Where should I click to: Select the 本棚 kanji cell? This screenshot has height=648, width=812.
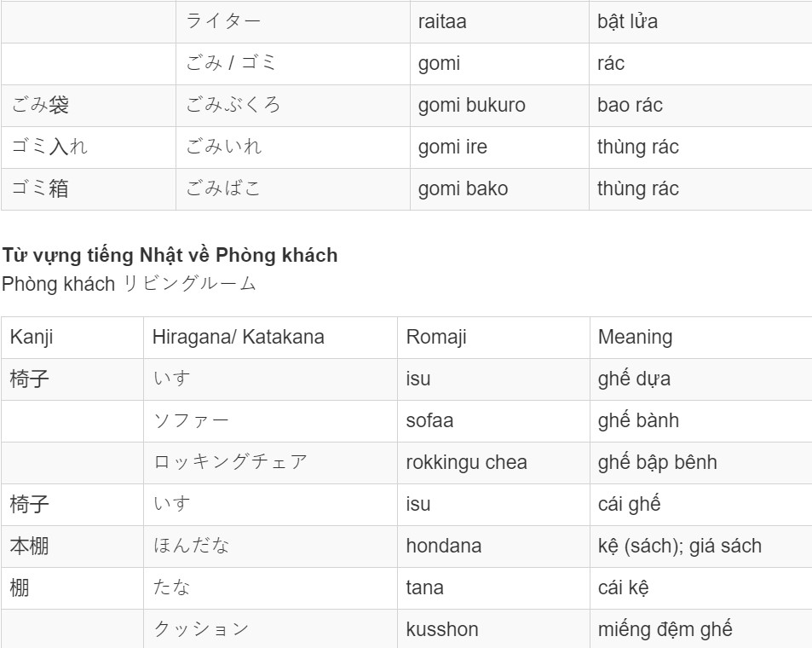pos(72,547)
